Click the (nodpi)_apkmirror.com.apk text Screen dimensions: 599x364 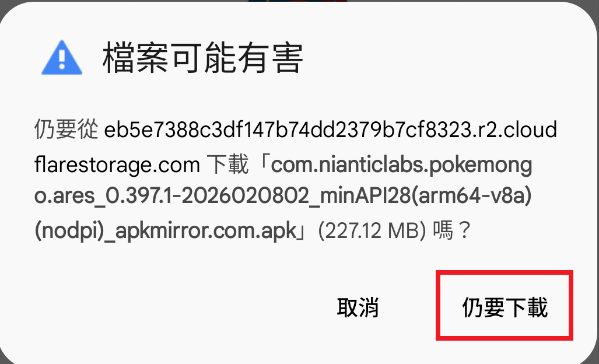coord(166,230)
